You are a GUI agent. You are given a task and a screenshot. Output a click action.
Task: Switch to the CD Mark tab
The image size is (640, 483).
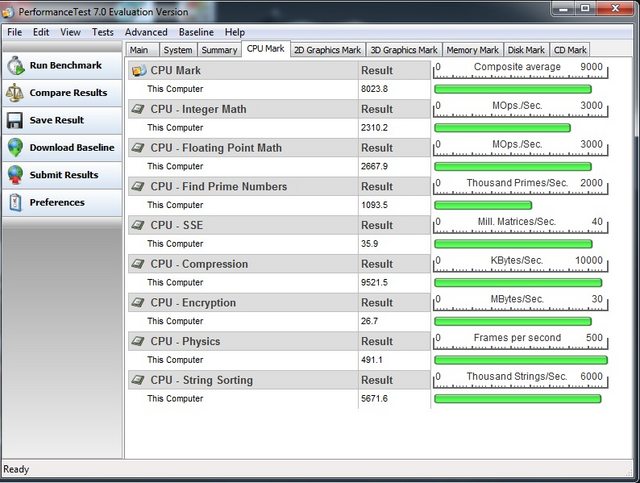tap(570, 50)
